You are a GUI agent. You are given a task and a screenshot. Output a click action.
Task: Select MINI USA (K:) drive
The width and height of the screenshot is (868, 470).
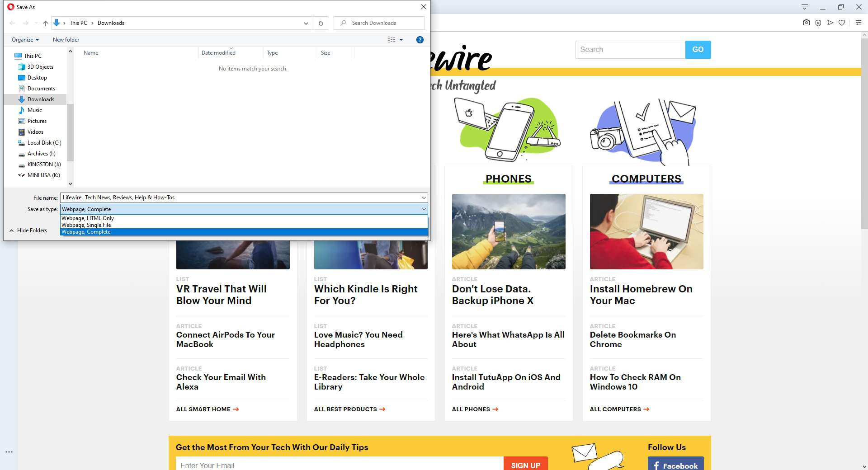43,175
